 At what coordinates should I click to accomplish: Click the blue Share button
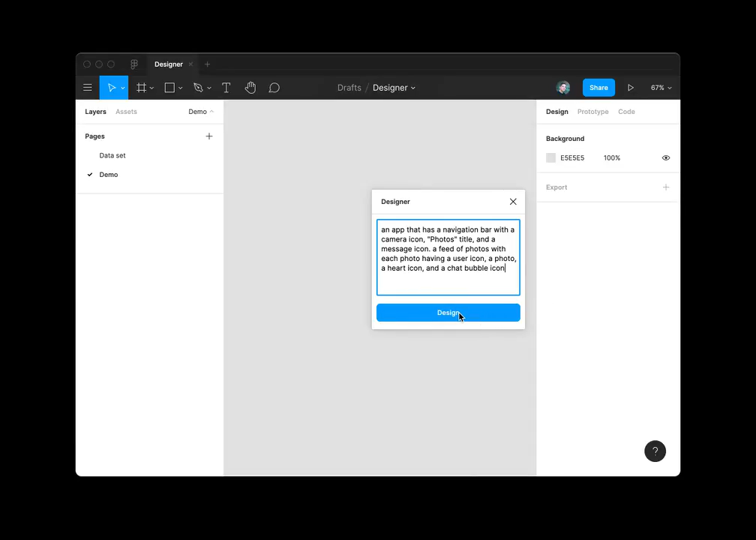tap(598, 88)
